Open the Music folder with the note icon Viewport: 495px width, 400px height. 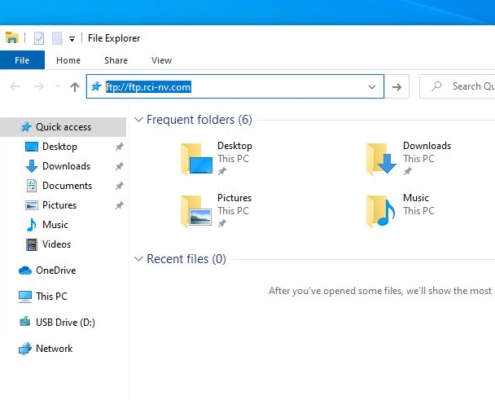tap(401, 211)
